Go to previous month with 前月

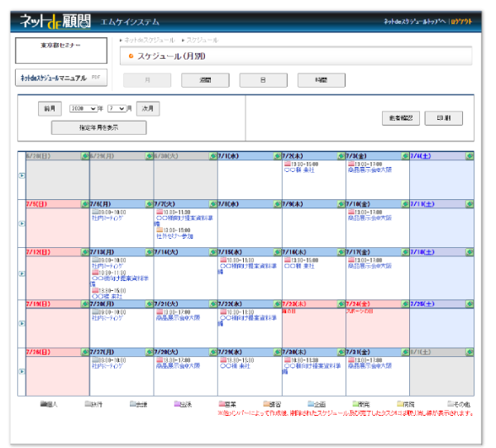click(50, 108)
